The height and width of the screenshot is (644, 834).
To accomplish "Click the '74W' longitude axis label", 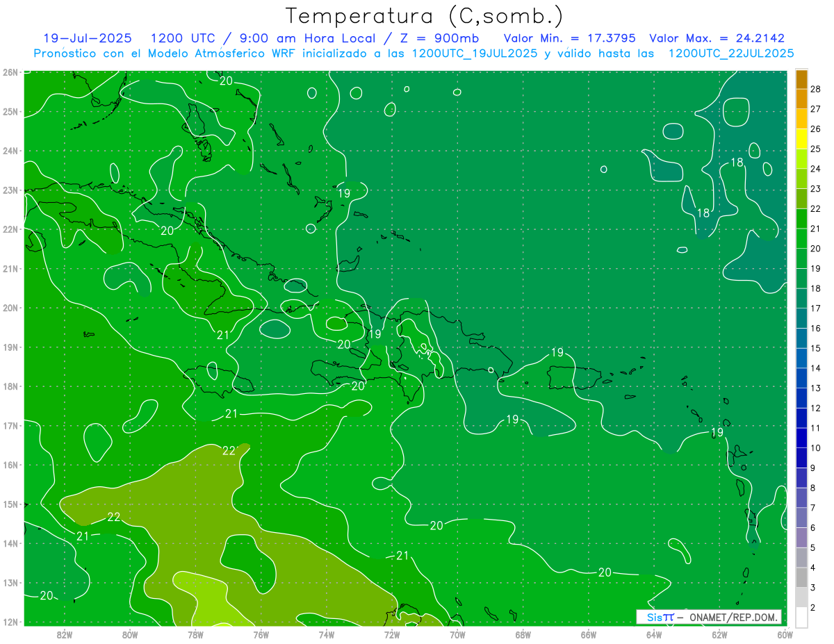I will (x=327, y=634).
